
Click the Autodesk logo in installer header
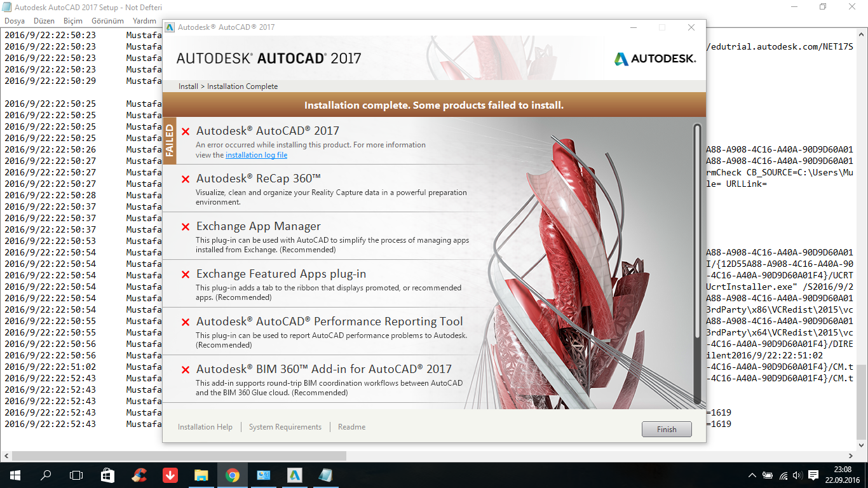pos(655,59)
